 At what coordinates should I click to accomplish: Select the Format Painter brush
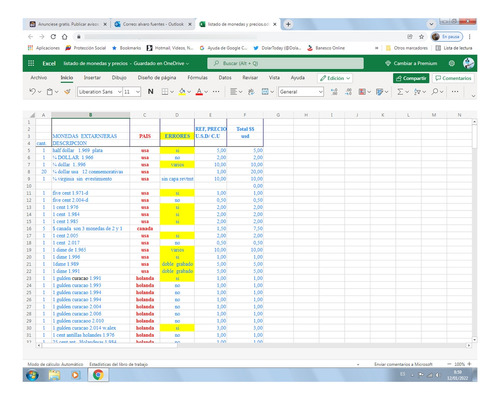click(x=67, y=91)
